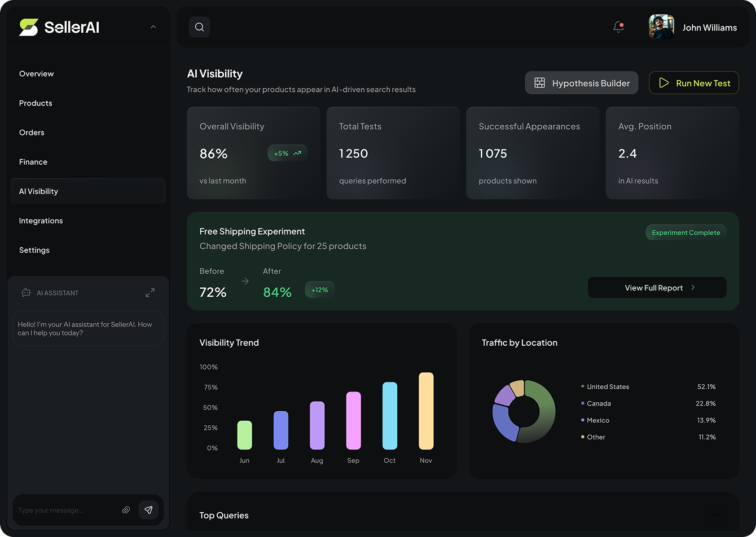Click the +12% improvement badge

coord(319,289)
